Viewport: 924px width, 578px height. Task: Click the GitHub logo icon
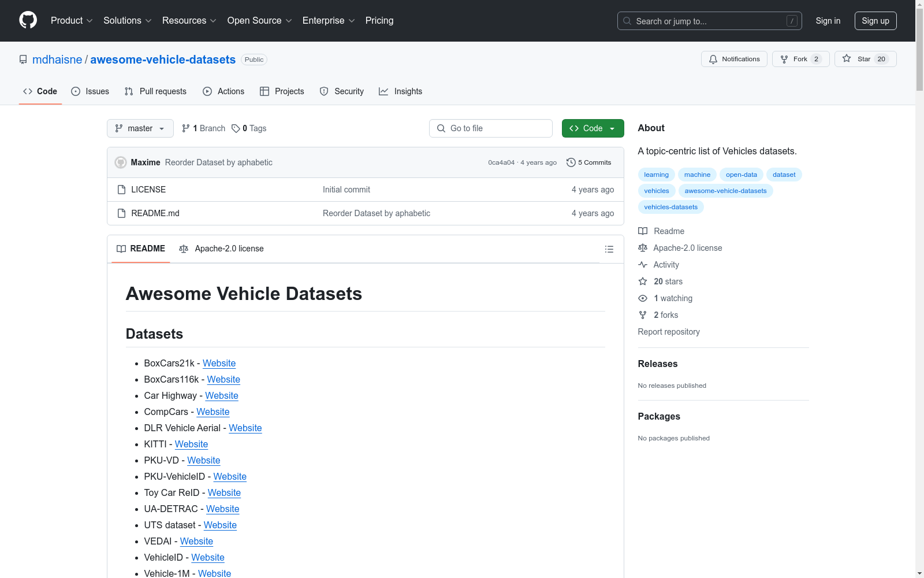28,20
